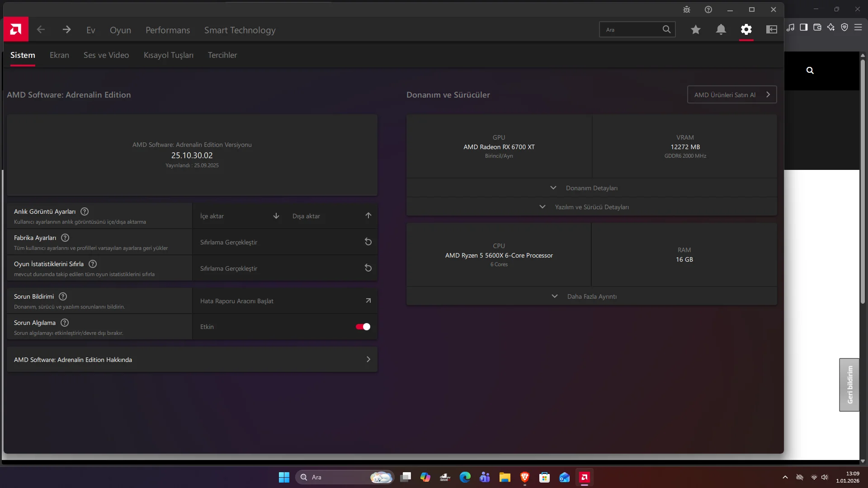Open the help question mark in title bar
The width and height of the screenshot is (868, 488).
tap(708, 9)
